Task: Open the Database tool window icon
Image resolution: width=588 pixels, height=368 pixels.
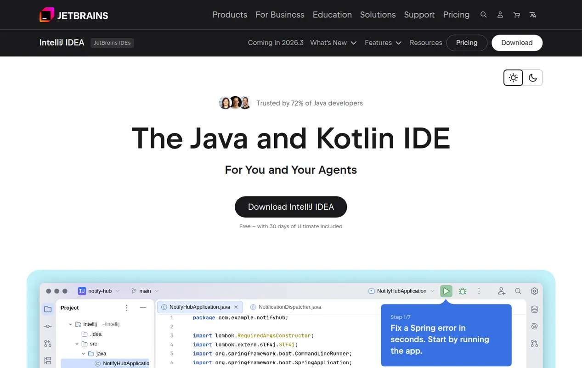Action: coord(534,309)
